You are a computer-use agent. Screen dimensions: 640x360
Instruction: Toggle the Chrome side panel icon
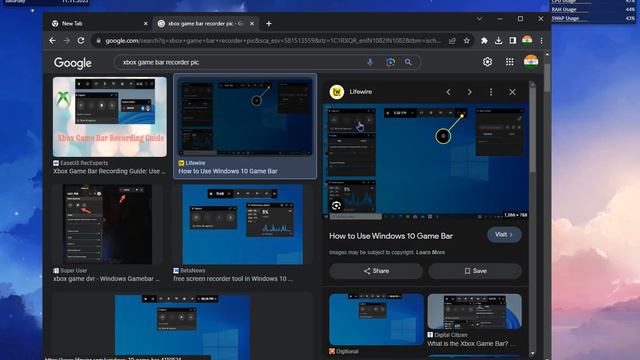click(x=513, y=40)
